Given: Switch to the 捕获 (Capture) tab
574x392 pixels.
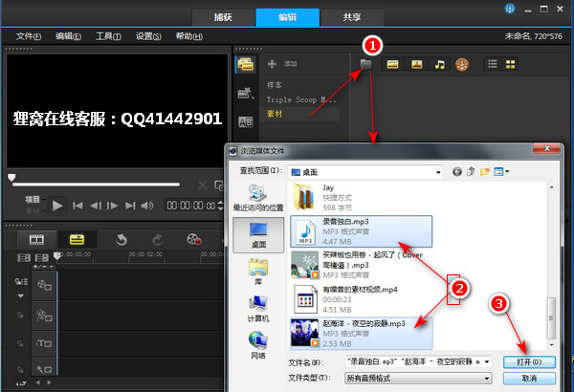Looking at the screenshot, I should pyautogui.click(x=223, y=17).
